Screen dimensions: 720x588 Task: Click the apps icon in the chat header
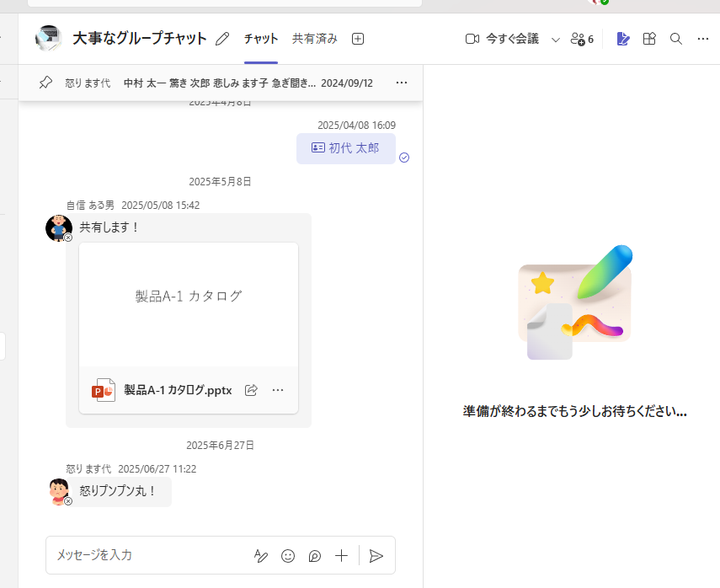tap(649, 39)
